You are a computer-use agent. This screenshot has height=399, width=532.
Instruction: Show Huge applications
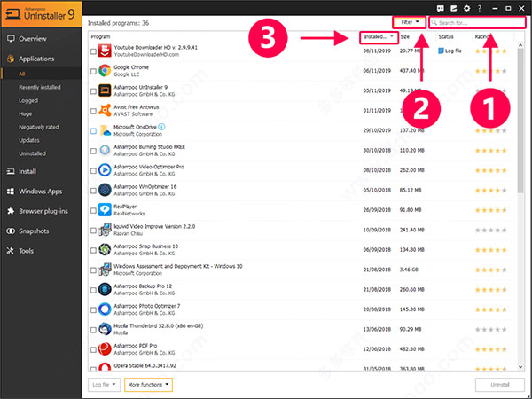[25, 113]
